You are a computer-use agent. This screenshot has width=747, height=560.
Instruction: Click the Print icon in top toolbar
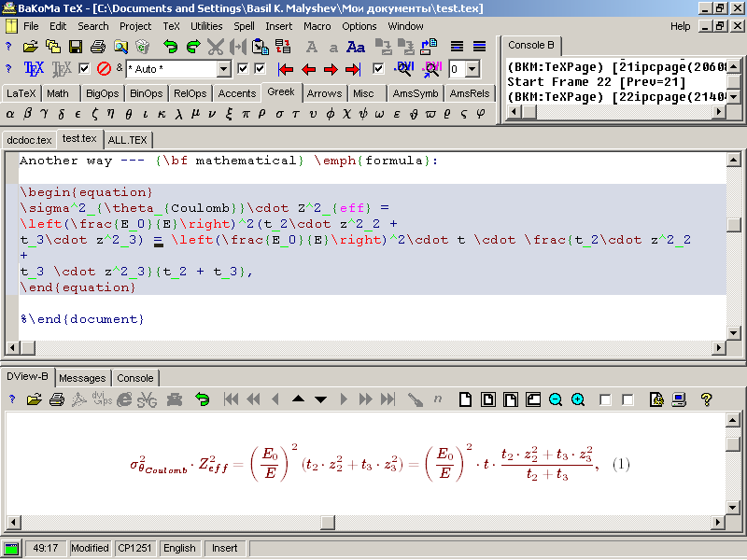click(98, 46)
